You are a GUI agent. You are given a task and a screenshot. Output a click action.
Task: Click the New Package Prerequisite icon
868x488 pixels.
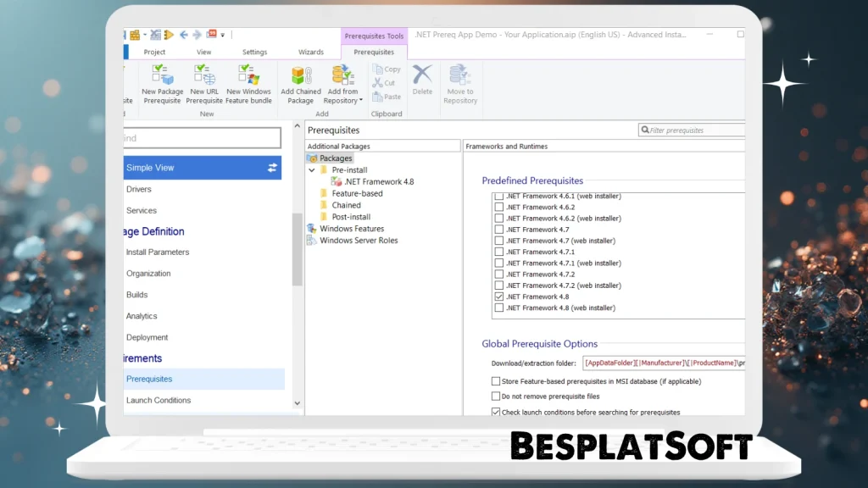(x=162, y=75)
